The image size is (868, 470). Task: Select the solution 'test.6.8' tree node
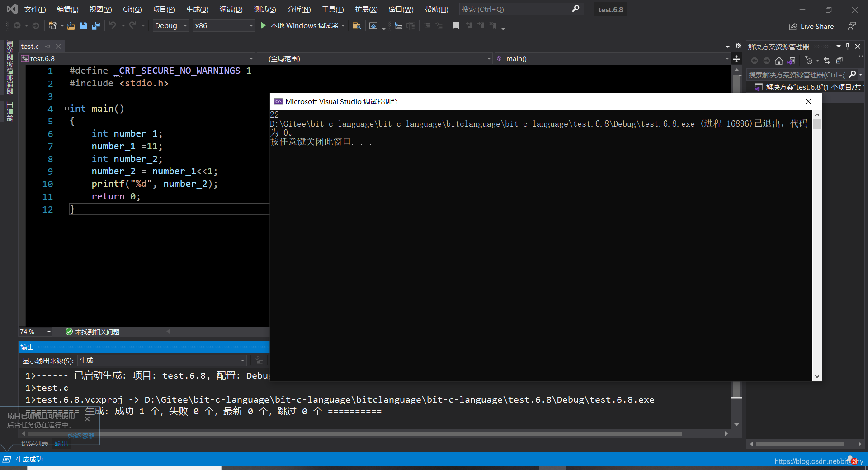pos(808,87)
